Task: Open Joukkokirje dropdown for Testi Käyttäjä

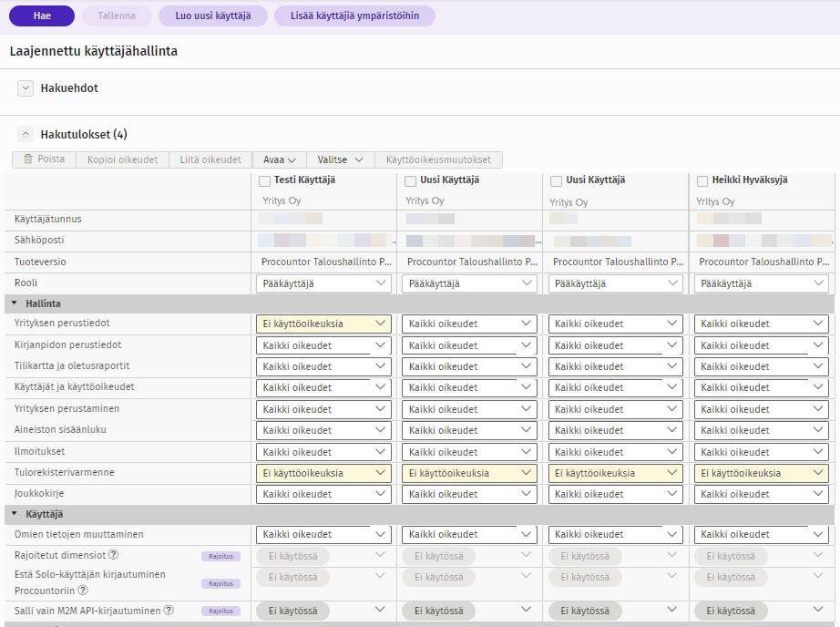Action: click(x=324, y=494)
